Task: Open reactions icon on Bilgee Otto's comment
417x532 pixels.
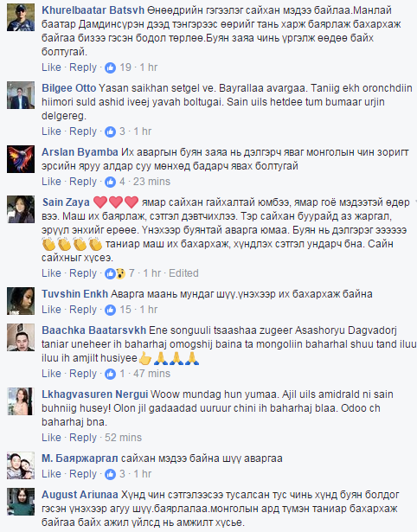Action: point(110,131)
